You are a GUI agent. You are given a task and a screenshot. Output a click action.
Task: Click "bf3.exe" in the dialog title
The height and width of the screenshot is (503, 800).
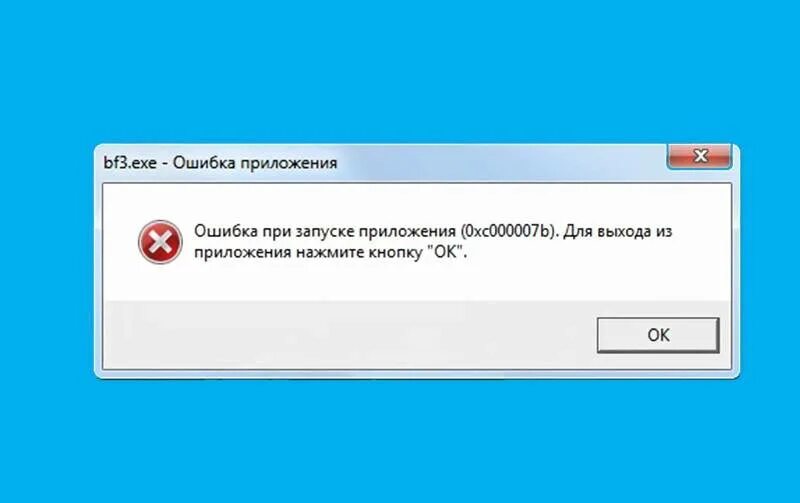click(x=130, y=163)
